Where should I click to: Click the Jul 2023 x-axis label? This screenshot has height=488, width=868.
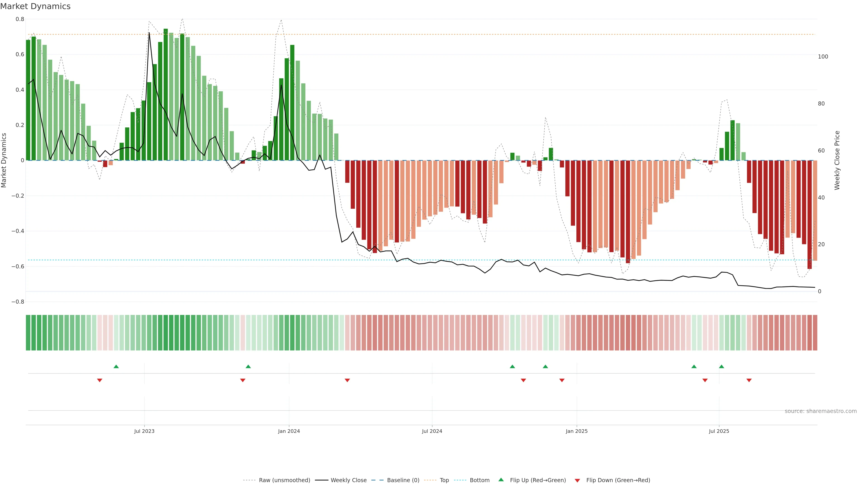(x=144, y=431)
